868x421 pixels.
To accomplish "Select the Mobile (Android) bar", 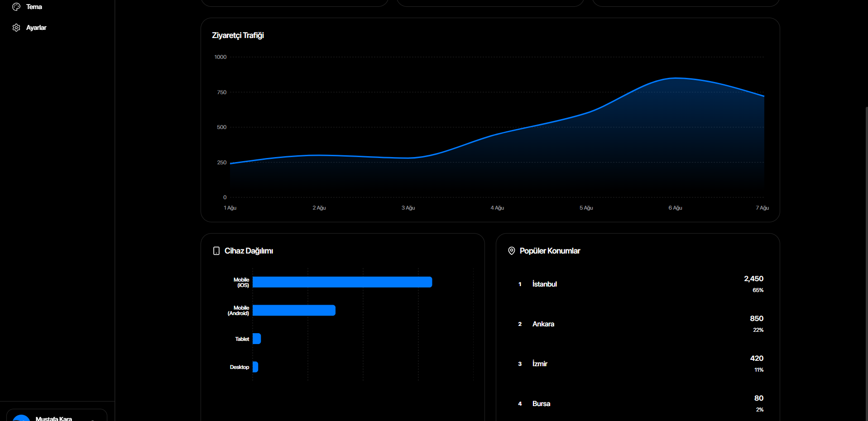I will point(294,310).
